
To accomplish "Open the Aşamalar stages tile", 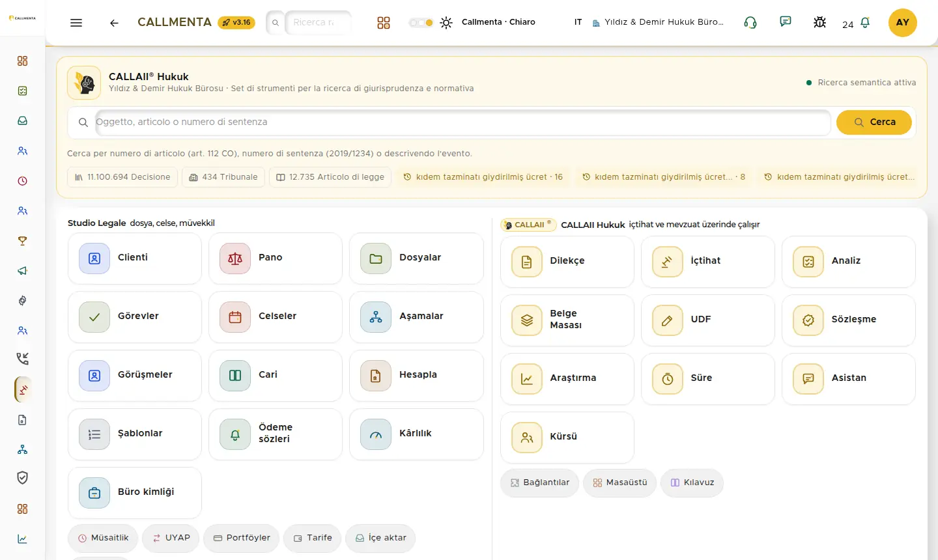I will click(x=416, y=316).
